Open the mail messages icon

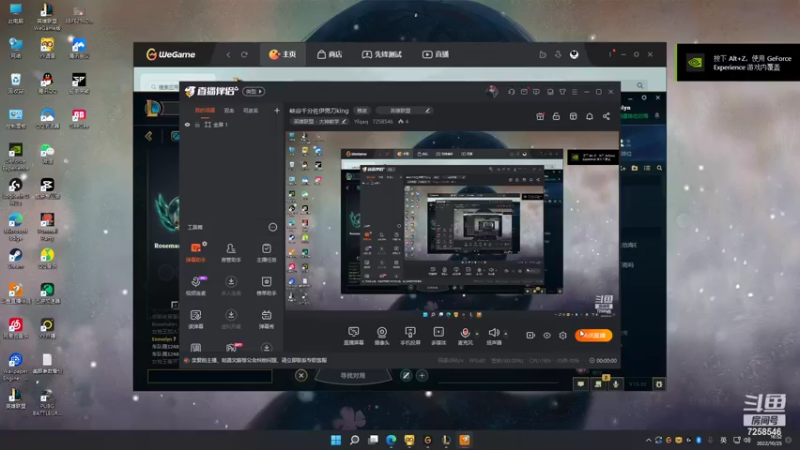click(524, 92)
